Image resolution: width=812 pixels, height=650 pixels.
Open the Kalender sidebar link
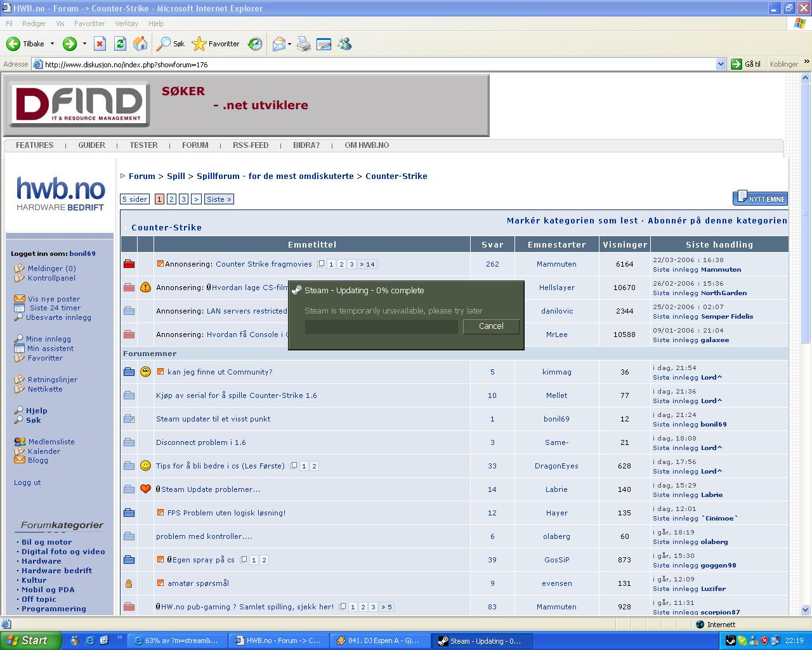(44, 451)
